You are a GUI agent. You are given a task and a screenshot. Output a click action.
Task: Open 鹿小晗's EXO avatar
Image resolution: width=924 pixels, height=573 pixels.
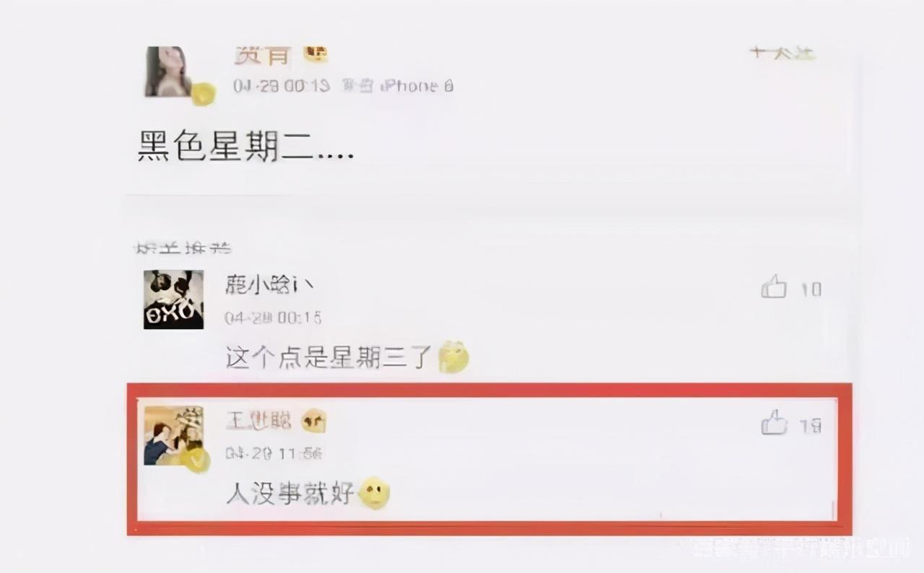(173, 299)
